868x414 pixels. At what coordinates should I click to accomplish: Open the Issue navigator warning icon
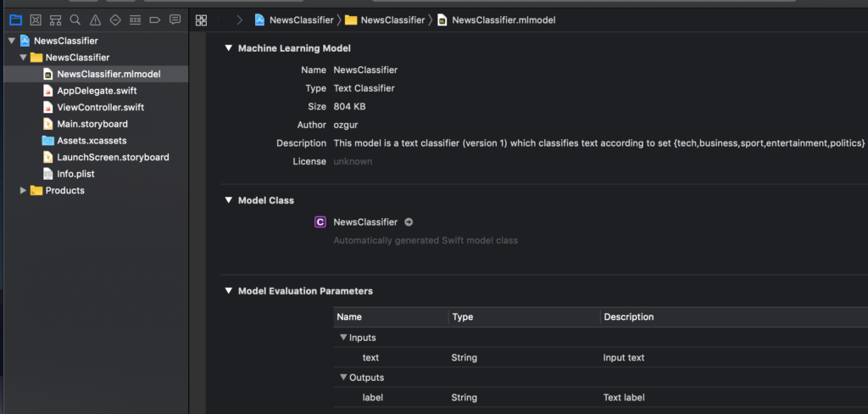(x=95, y=20)
